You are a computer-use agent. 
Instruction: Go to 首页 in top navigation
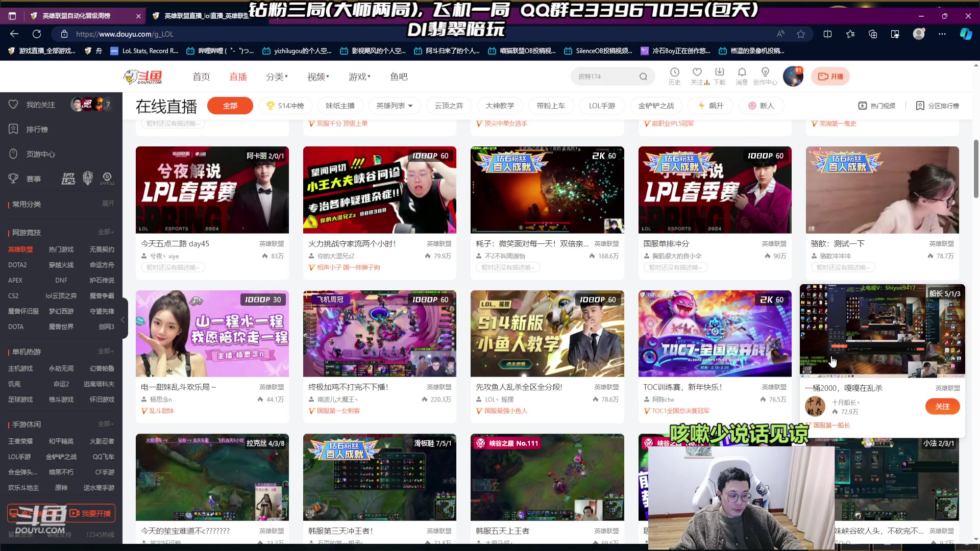[x=201, y=77]
